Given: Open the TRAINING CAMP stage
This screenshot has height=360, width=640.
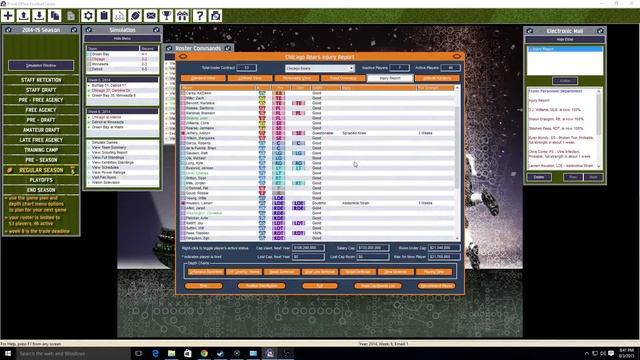Looking at the screenshot, I should pos(41,150).
